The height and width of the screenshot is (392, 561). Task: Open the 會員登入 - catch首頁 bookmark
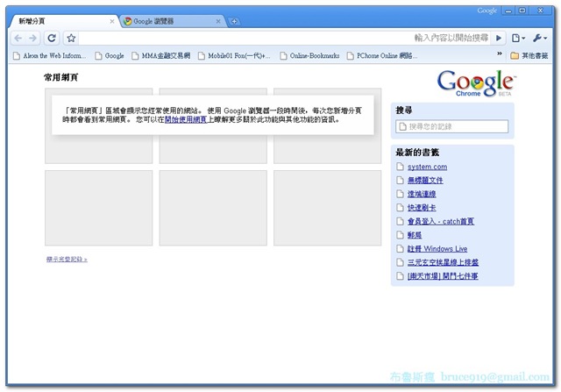(441, 221)
